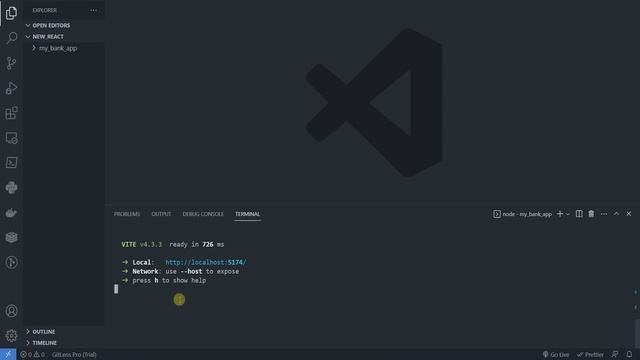Viewport: 640px width, 360px height.
Task: Open the terminal-style activity bar icon
Action: (x=11, y=162)
